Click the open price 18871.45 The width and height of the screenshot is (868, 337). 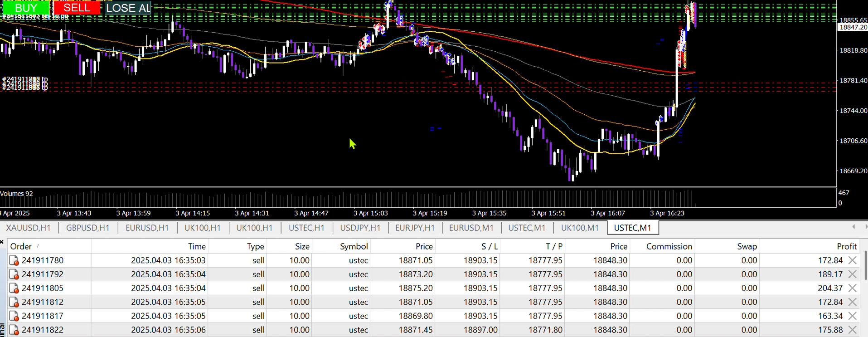pos(416,330)
